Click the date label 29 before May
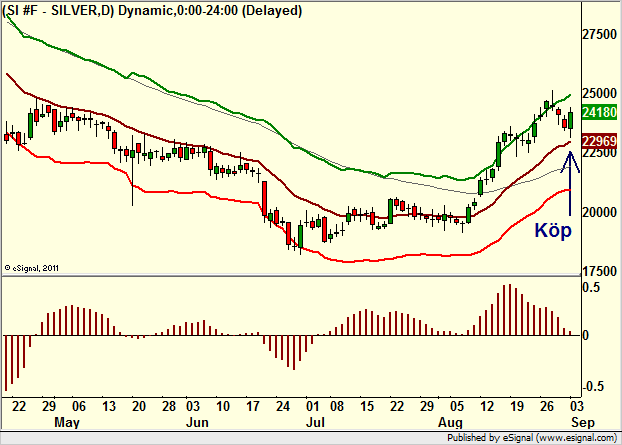The height and width of the screenshot is (445, 622). coord(49,406)
